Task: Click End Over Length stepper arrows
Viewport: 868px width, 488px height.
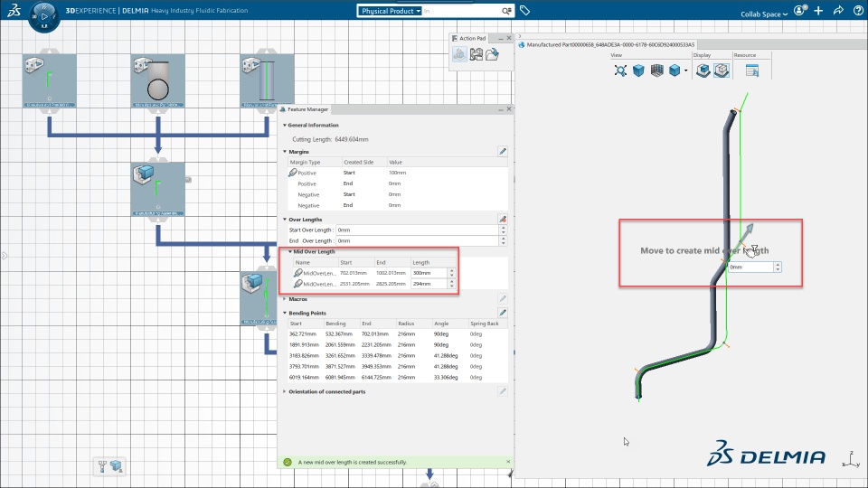Action: [504, 240]
